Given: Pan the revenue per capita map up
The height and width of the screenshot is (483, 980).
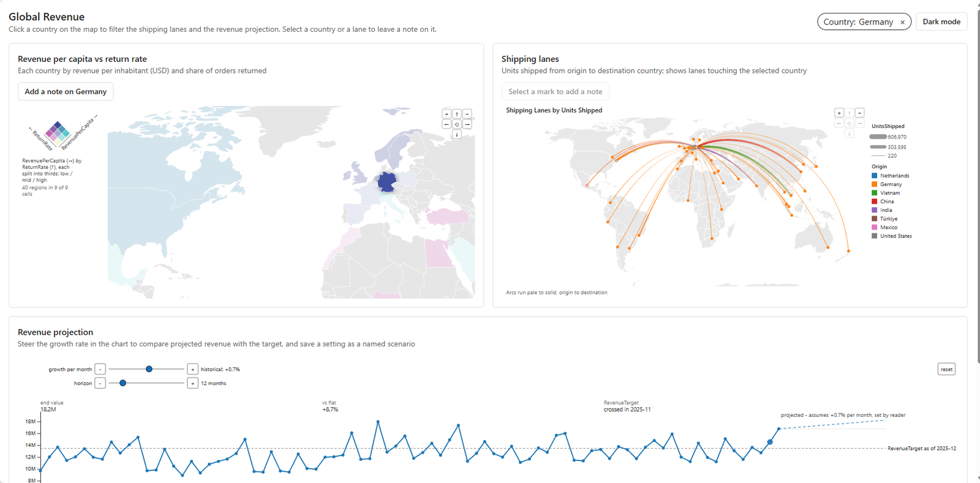Looking at the screenshot, I should 457,114.
